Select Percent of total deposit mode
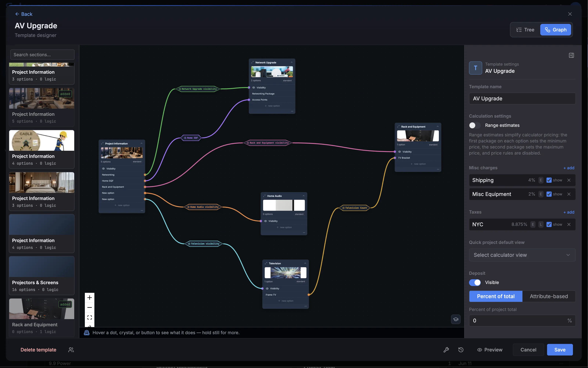Viewport: 588px width, 368px height. [496, 296]
